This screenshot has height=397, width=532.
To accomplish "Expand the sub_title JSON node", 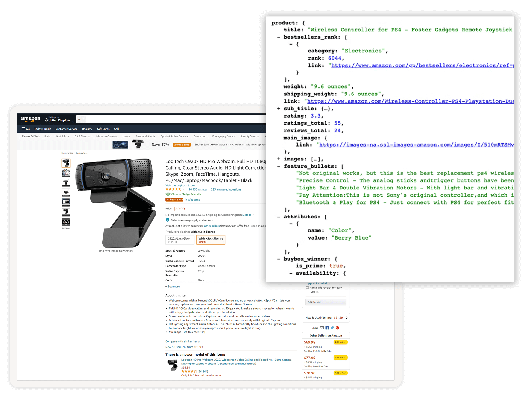I will pos(279,109).
